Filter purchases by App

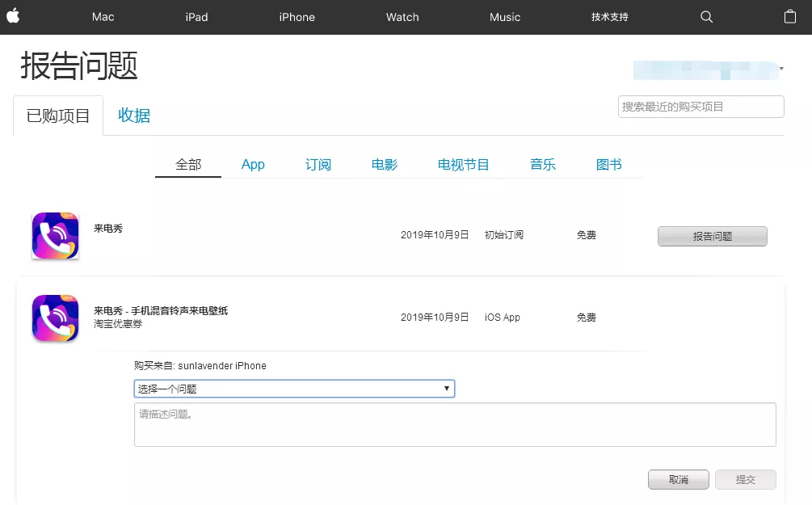[x=253, y=165]
